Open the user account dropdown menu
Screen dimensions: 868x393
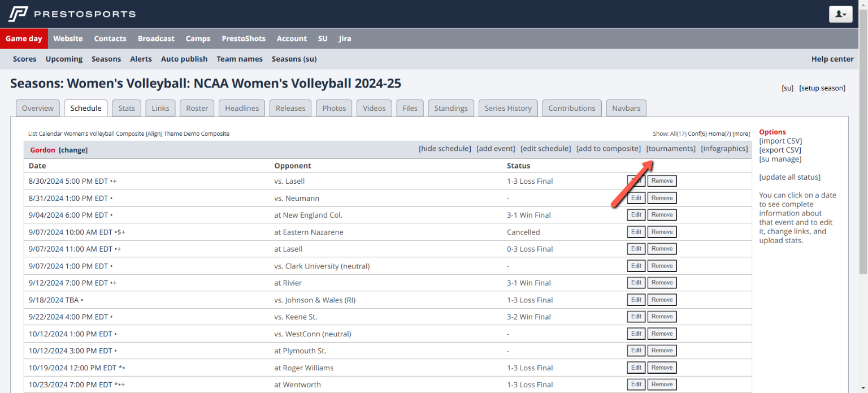pos(840,14)
